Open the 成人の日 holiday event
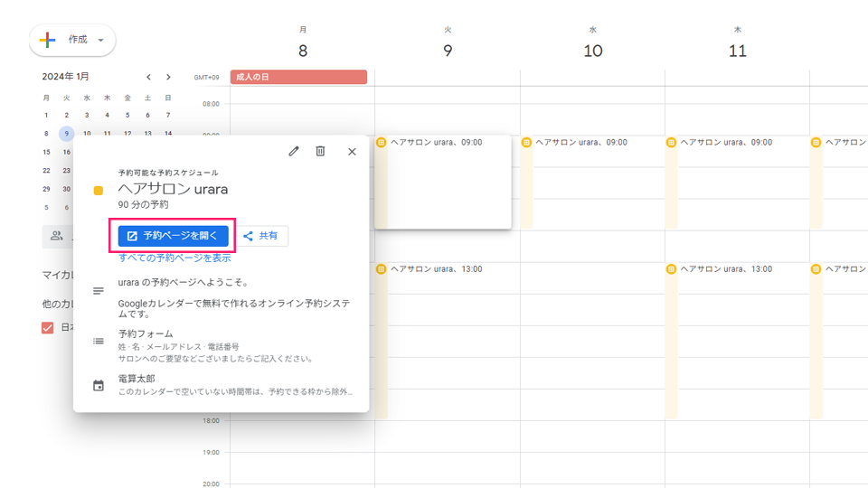Screen dimensions: 868x488 coord(298,77)
